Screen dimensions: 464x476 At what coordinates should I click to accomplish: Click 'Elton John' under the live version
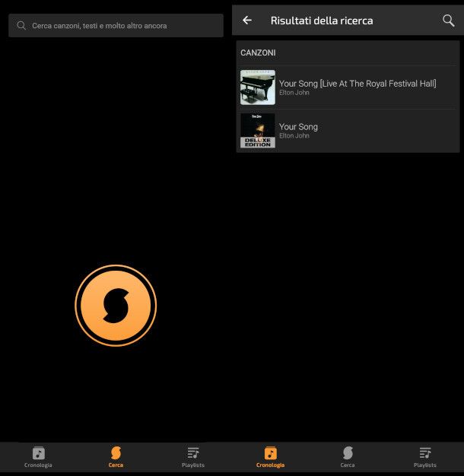[294, 93]
